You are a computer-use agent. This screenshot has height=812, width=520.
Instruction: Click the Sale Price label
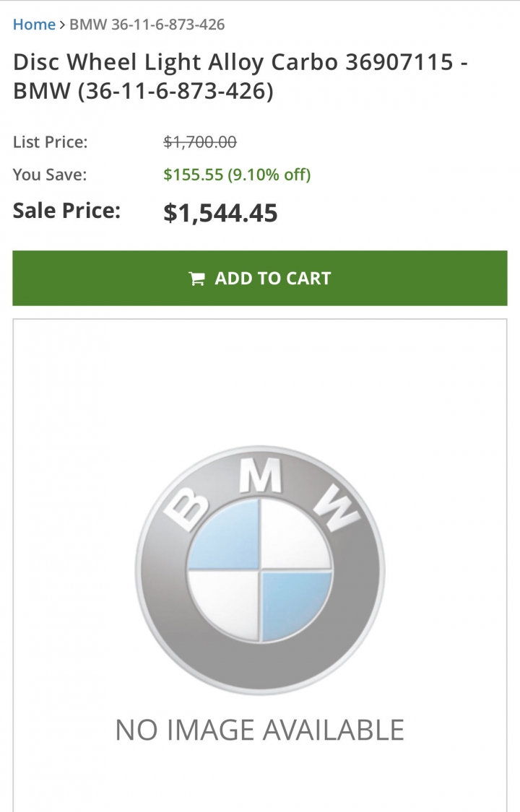click(66, 211)
